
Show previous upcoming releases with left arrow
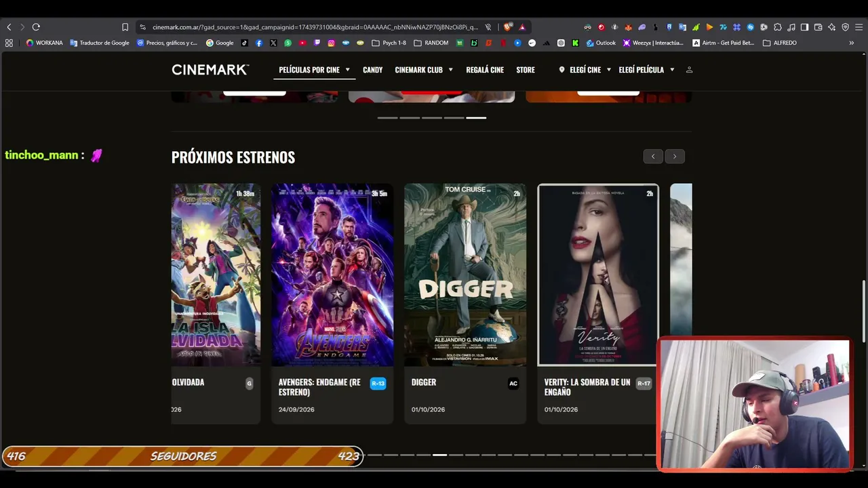[x=653, y=157]
